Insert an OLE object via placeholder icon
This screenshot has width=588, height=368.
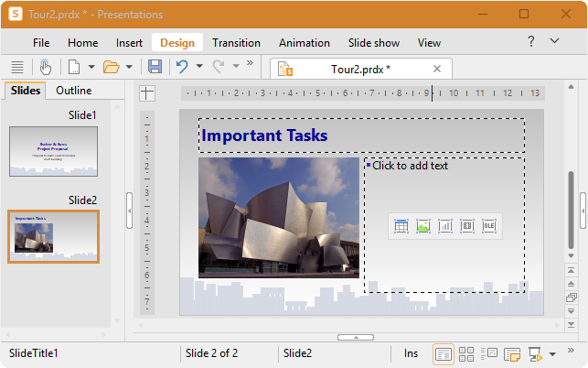(x=489, y=226)
